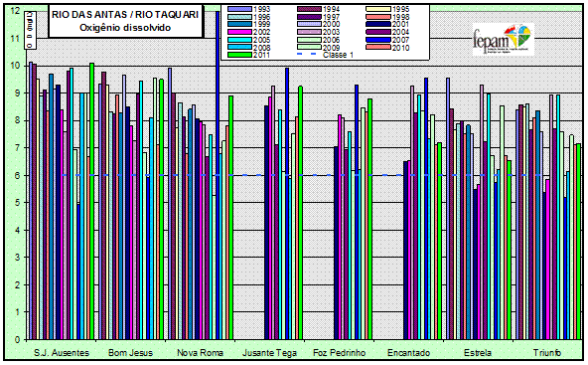Click the '2001' legend label

(401, 25)
